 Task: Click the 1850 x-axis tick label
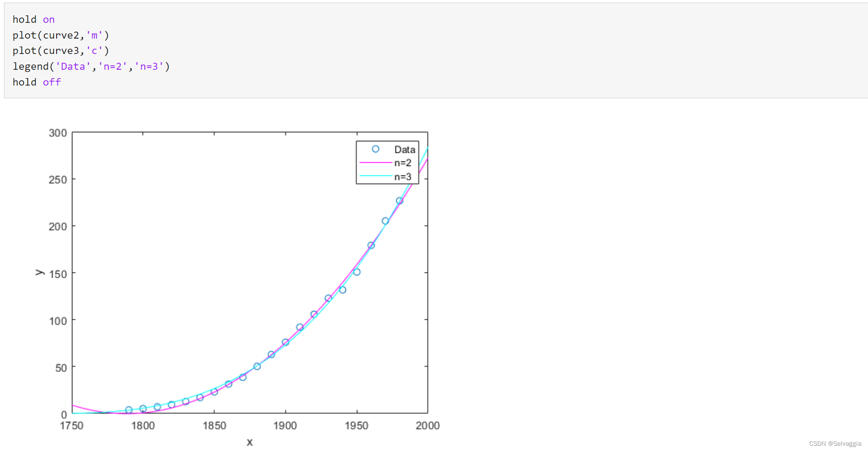214,426
